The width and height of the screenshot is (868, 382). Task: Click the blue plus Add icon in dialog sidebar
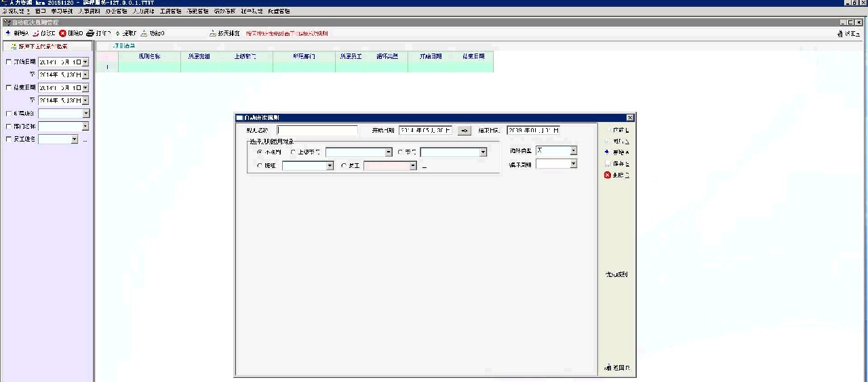608,152
